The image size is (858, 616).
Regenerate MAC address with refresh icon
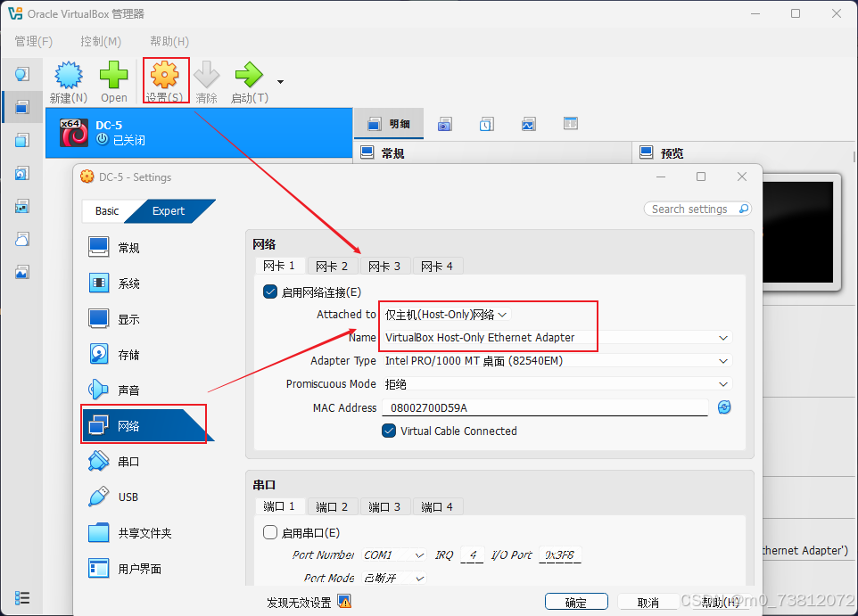click(x=724, y=407)
